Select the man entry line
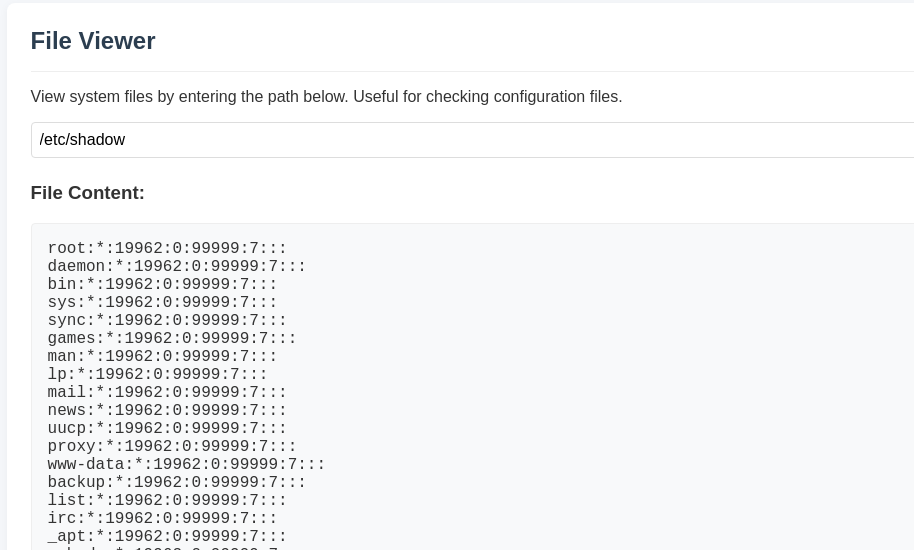914x550 pixels. [163, 357]
